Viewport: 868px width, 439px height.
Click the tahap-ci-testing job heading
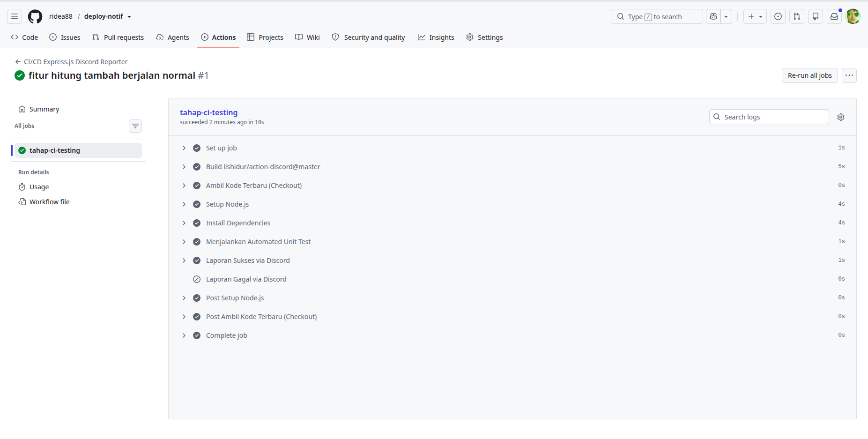pos(209,112)
